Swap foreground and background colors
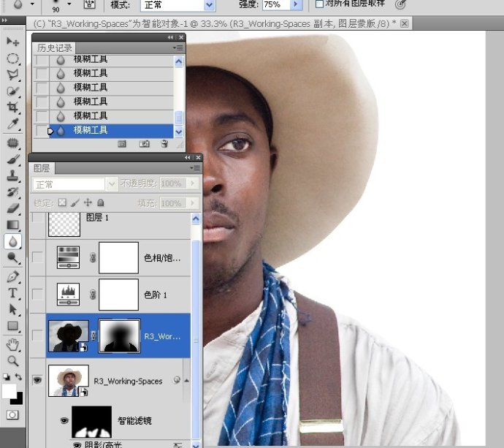Image resolution: width=504 pixels, height=448 pixels. click(x=19, y=376)
